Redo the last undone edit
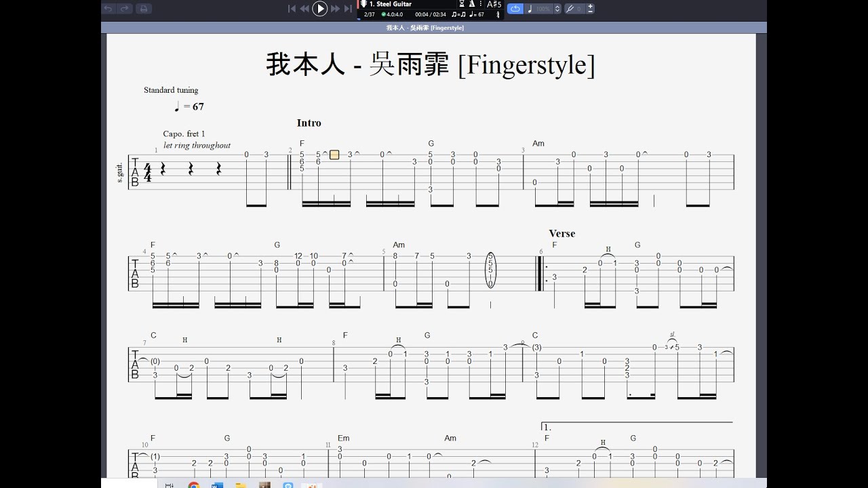 [125, 9]
